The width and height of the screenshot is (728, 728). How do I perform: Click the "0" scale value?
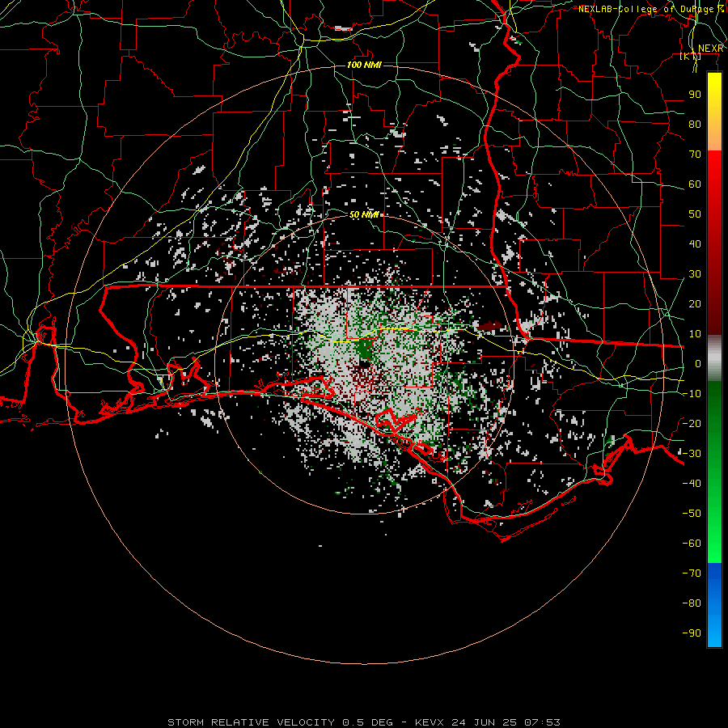[x=698, y=363]
